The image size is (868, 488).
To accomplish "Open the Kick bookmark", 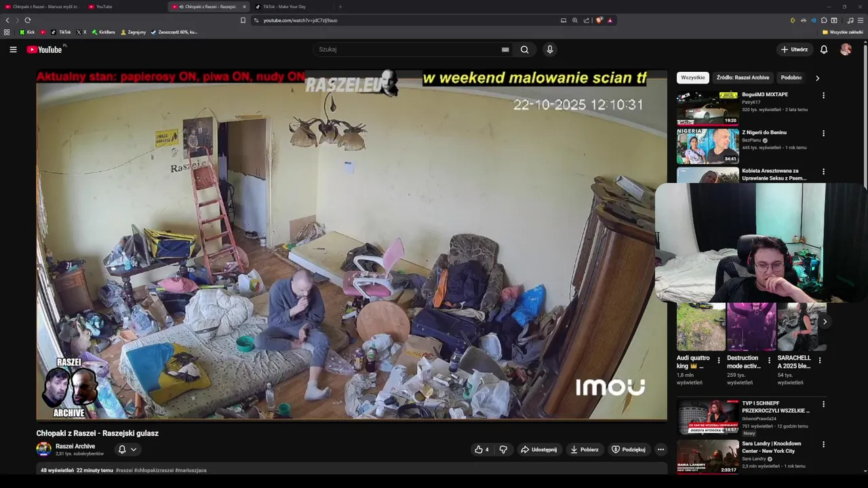I will pyautogui.click(x=27, y=32).
